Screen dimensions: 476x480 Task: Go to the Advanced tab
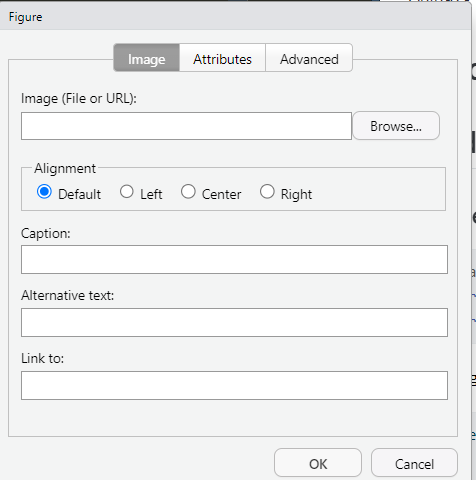(309, 58)
